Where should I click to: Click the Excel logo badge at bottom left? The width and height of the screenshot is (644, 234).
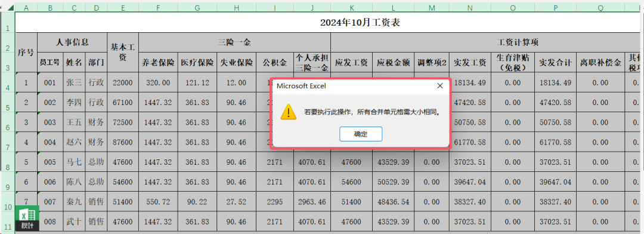click(x=27, y=218)
